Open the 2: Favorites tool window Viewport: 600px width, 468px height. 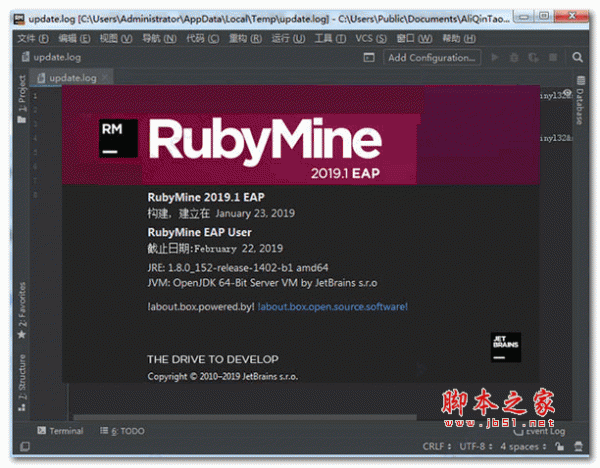pyautogui.click(x=22, y=310)
